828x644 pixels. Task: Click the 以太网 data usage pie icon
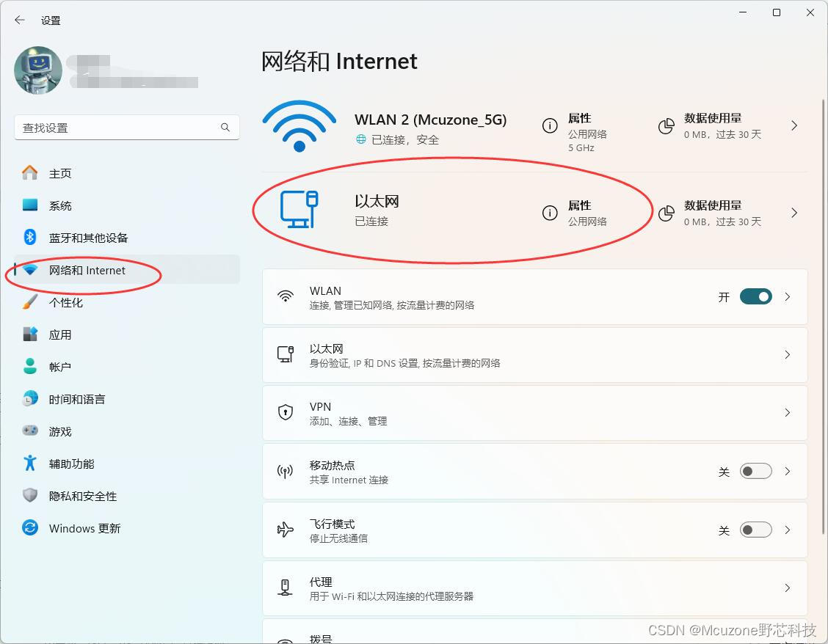667,213
